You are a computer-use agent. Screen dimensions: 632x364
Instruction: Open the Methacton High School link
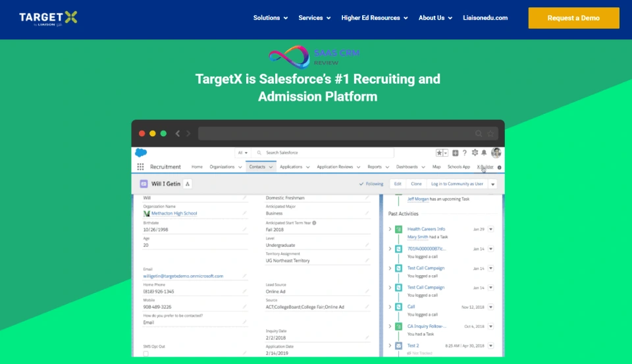tap(174, 213)
